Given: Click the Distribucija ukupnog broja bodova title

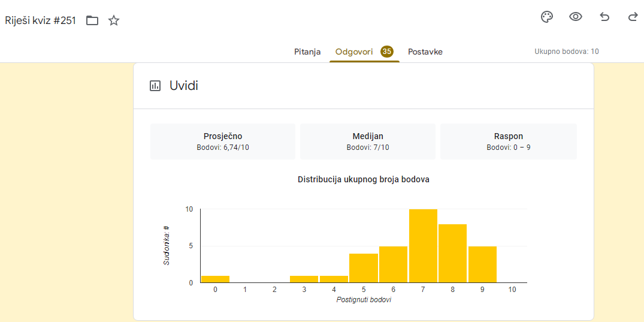Looking at the screenshot, I should click(364, 180).
